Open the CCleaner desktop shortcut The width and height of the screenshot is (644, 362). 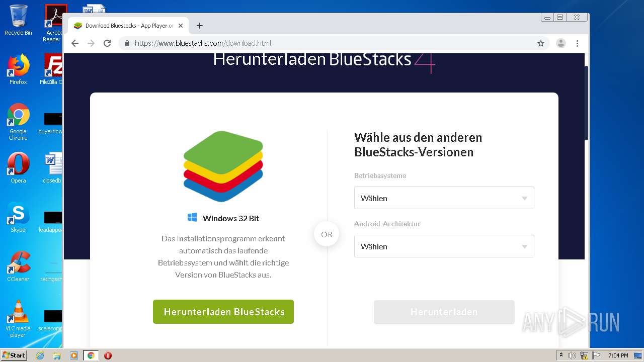[x=18, y=266]
